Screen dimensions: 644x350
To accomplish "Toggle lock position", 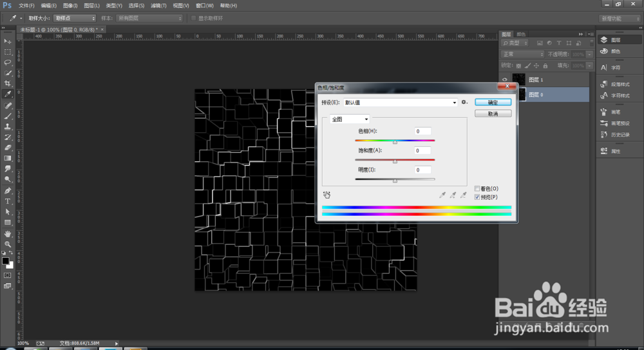I will (x=536, y=66).
